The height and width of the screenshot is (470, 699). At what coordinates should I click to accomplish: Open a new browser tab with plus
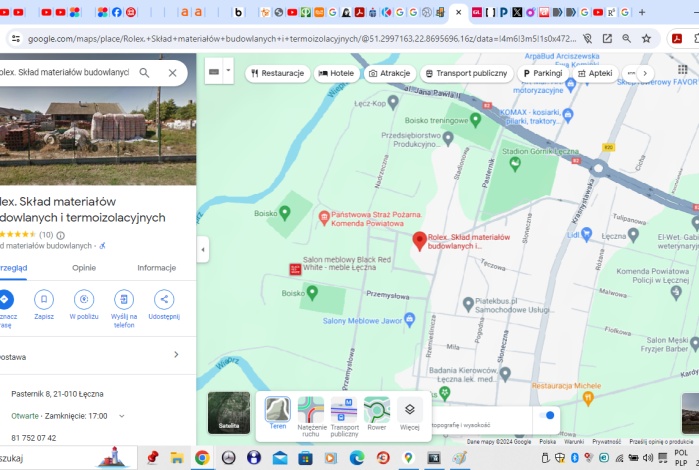click(642, 12)
